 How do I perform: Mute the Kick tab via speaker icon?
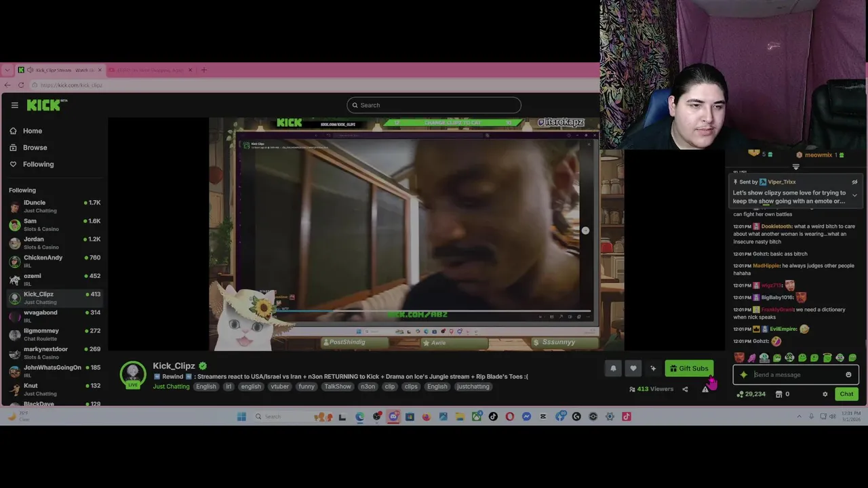(x=30, y=70)
